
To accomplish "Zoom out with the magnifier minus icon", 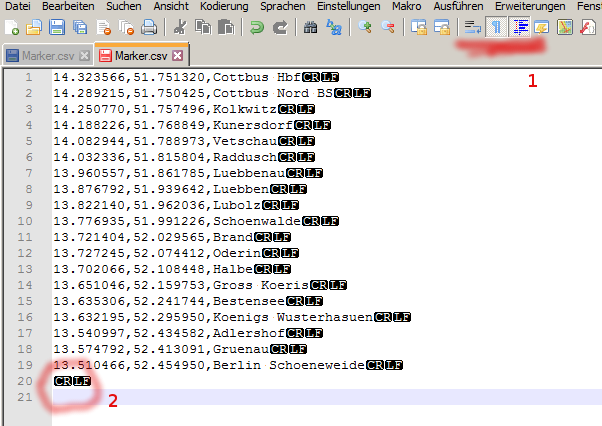I will (x=388, y=28).
